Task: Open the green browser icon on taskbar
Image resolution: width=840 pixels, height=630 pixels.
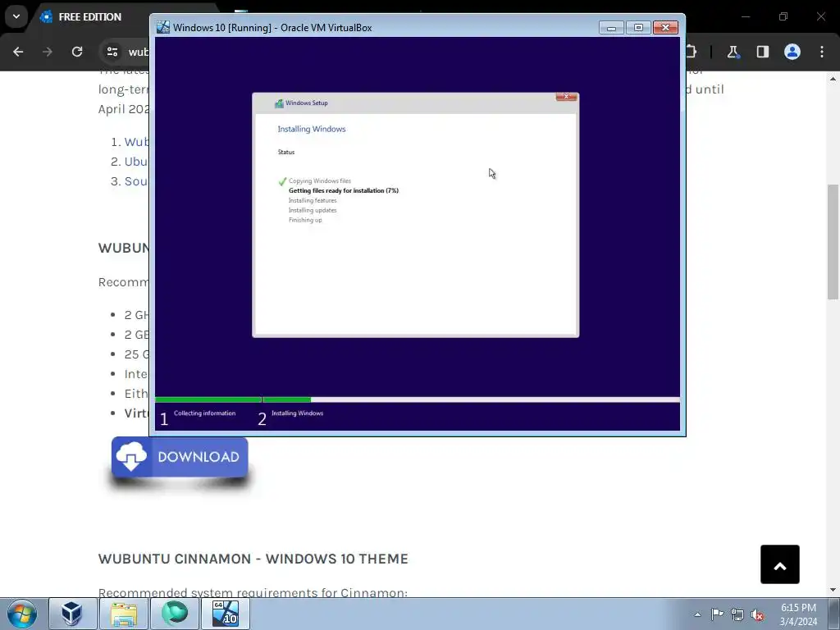Action: click(175, 614)
